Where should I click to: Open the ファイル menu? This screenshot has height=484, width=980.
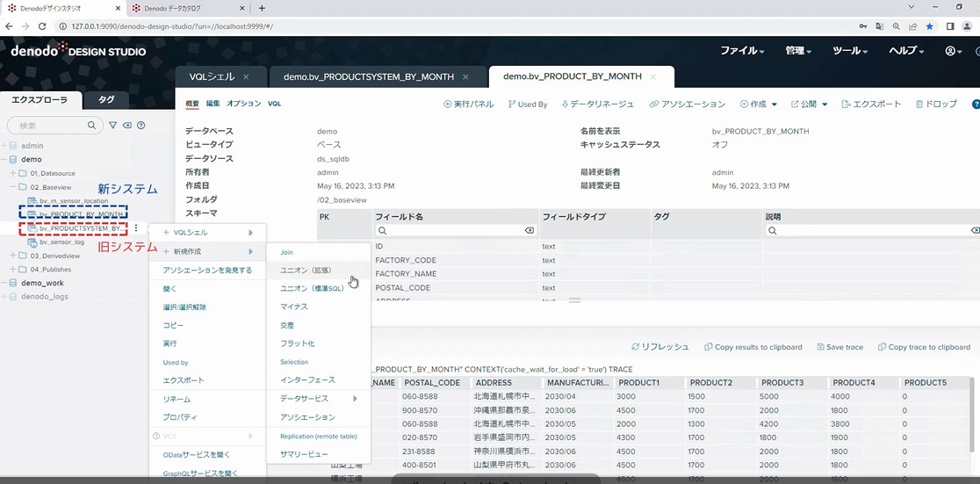click(742, 51)
